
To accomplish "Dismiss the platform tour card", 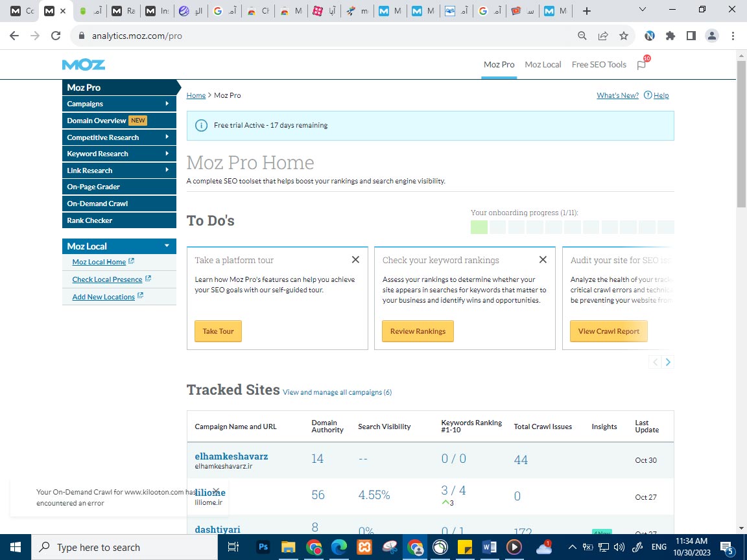I will pyautogui.click(x=355, y=260).
